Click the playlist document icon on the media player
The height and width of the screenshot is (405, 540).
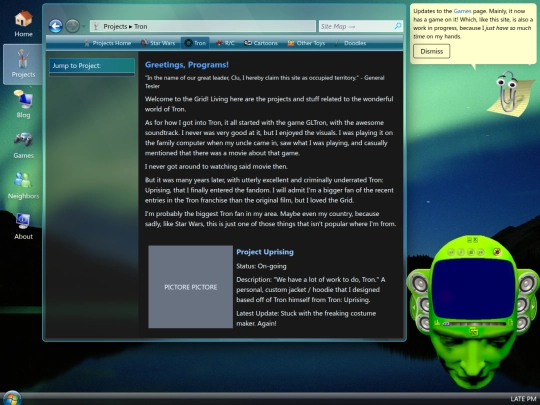(510, 322)
